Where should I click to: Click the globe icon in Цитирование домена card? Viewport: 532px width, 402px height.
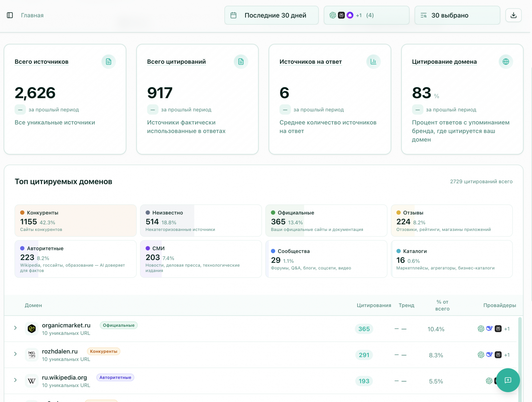506,62
